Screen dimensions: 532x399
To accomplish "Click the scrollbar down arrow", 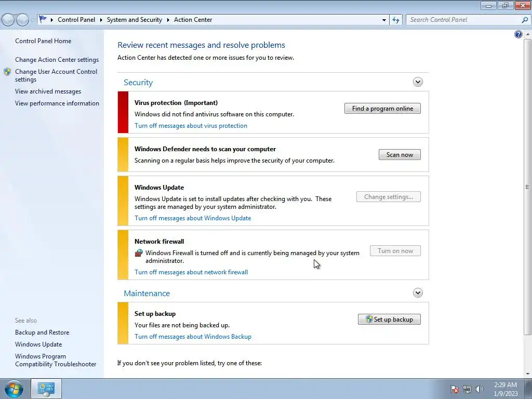I will (x=527, y=374).
